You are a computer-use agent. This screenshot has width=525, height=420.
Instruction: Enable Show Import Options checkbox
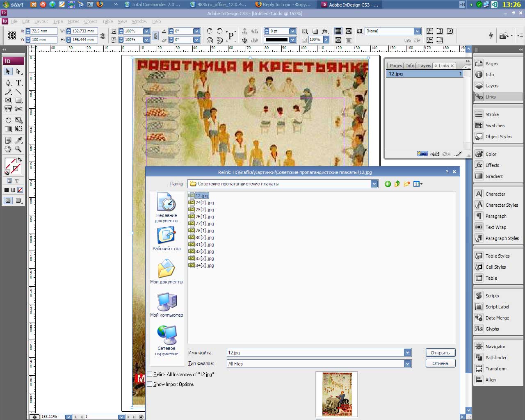point(150,384)
